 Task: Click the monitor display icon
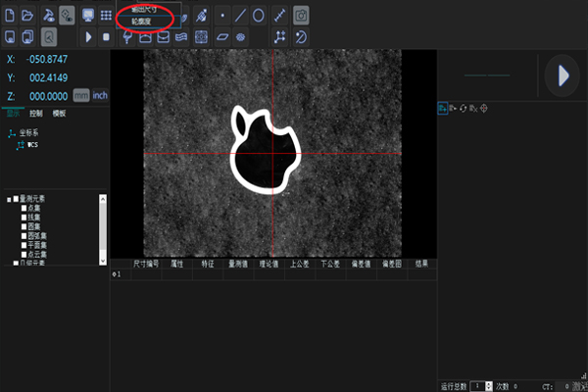tap(88, 16)
